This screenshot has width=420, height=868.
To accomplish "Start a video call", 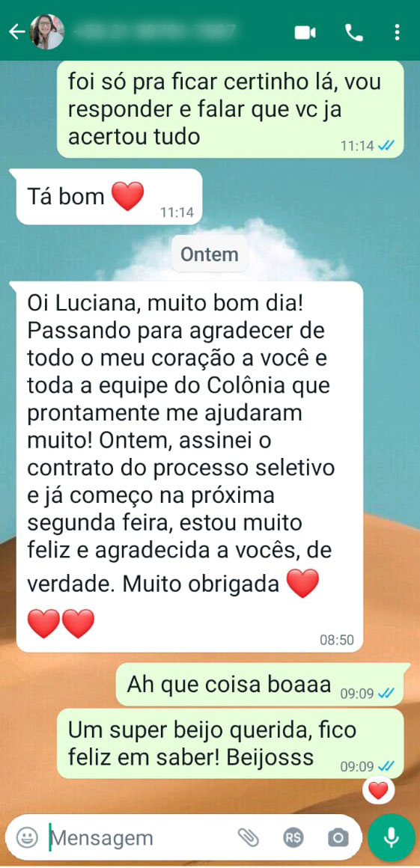I will 305,33.
